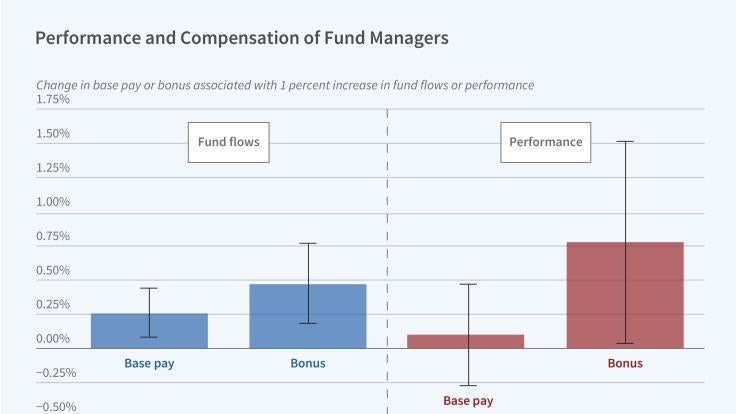Click the blue Fund flows Bonus bar
This screenshot has height=414, width=736.
pos(308,316)
